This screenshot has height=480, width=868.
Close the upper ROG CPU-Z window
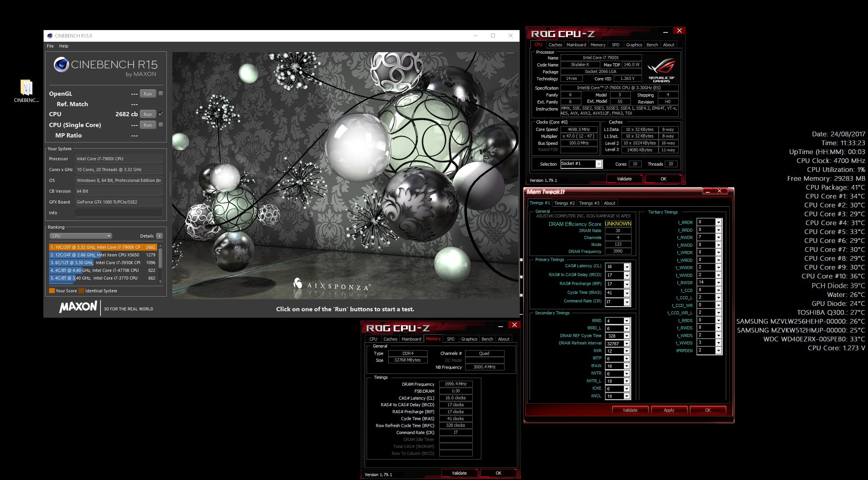click(x=679, y=31)
